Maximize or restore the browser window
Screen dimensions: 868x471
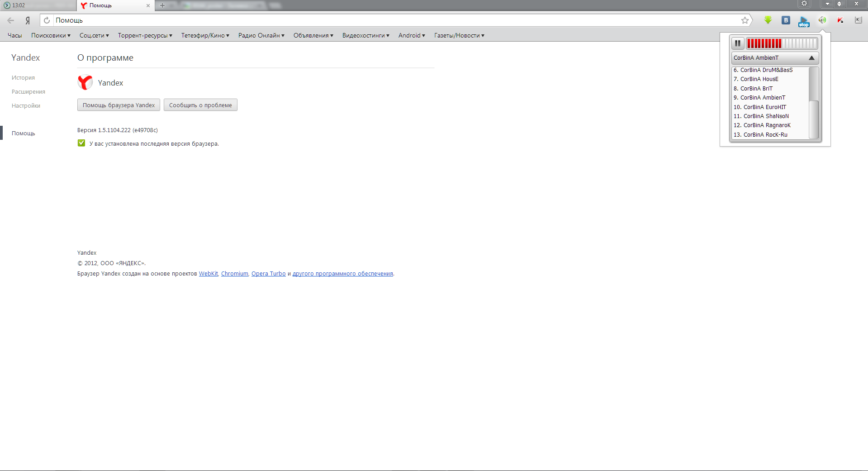[839, 4]
